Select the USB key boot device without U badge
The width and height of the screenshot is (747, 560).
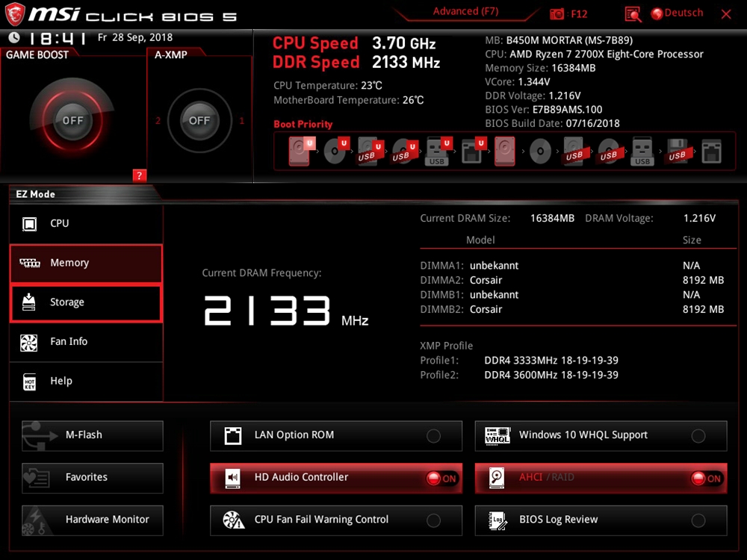[642, 152]
